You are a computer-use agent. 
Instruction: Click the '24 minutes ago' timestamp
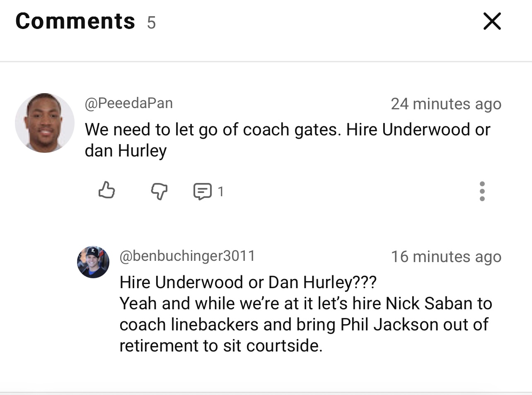(x=446, y=104)
